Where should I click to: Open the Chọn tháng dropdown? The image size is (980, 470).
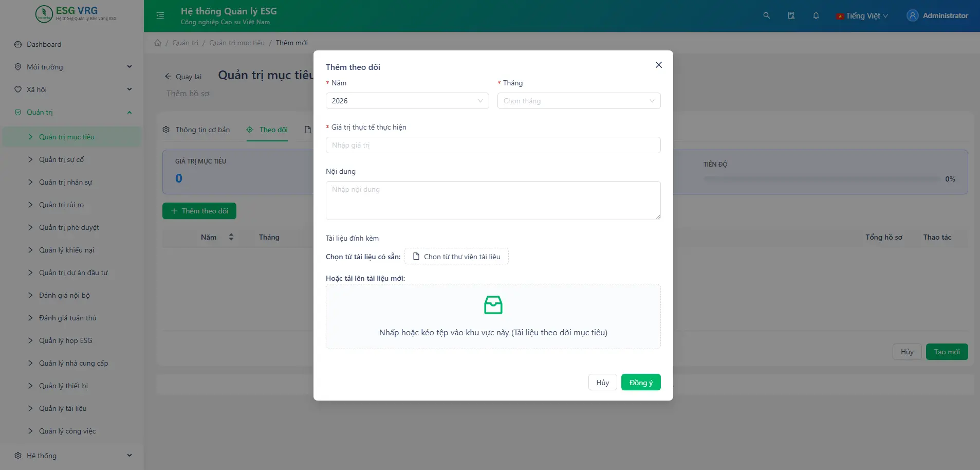point(579,101)
